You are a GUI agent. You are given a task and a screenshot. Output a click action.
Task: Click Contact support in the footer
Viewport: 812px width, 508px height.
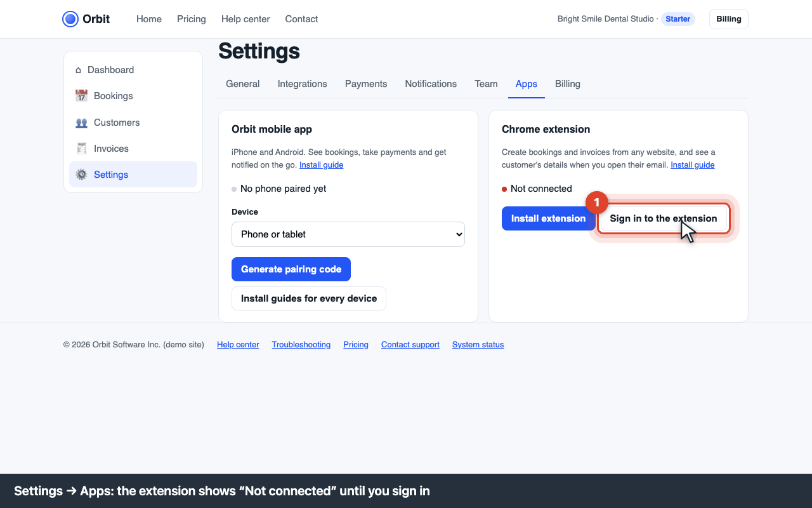(410, 345)
